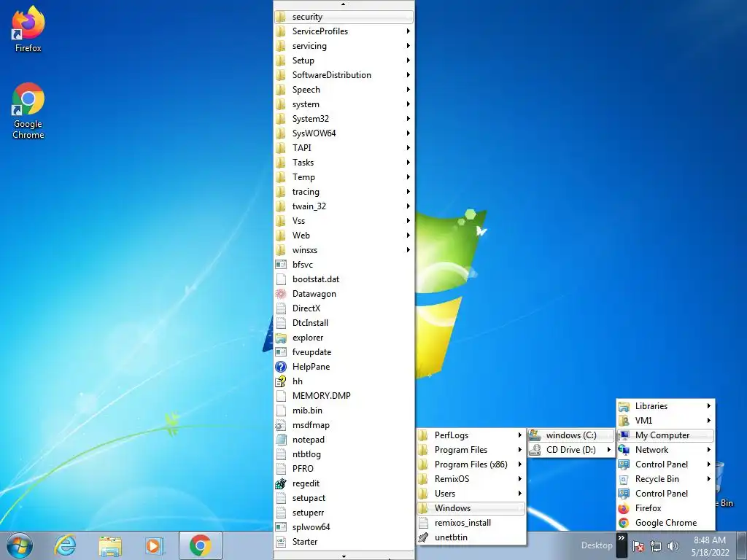Expand the System32 submenu arrow
Image resolution: width=747 pixels, height=560 pixels.
point(409,119)
